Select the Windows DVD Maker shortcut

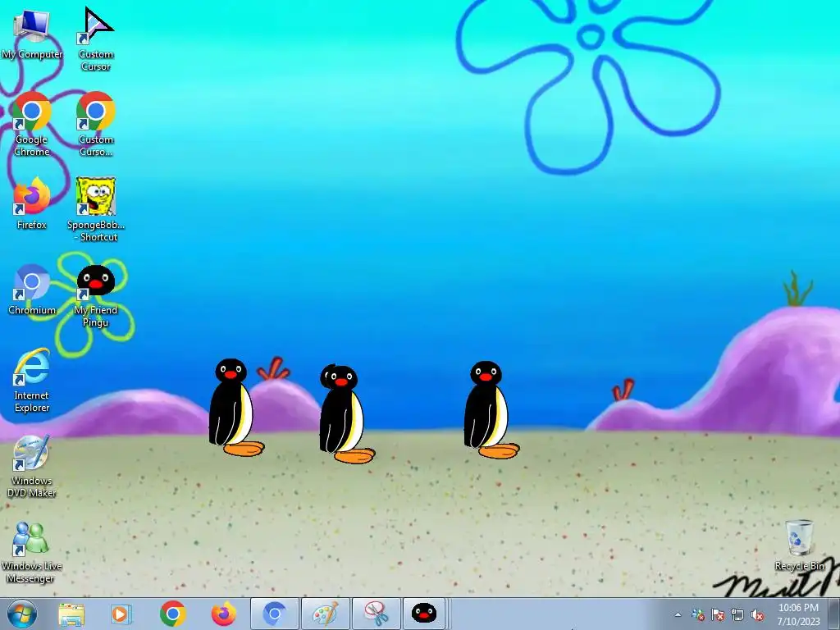point(32,466)
